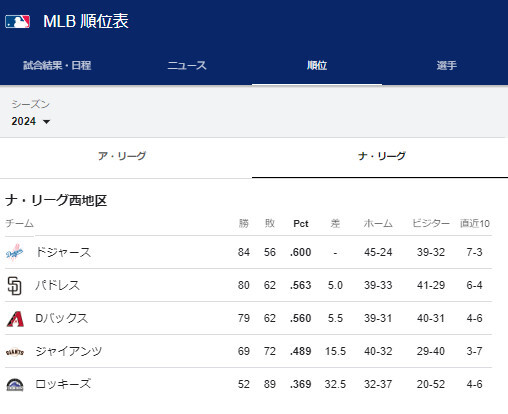The width and height of the screenshot is (508, 414).
Task: Open the 2024 season dropdown
Action: pyautogui.click(x=31, y=121)
